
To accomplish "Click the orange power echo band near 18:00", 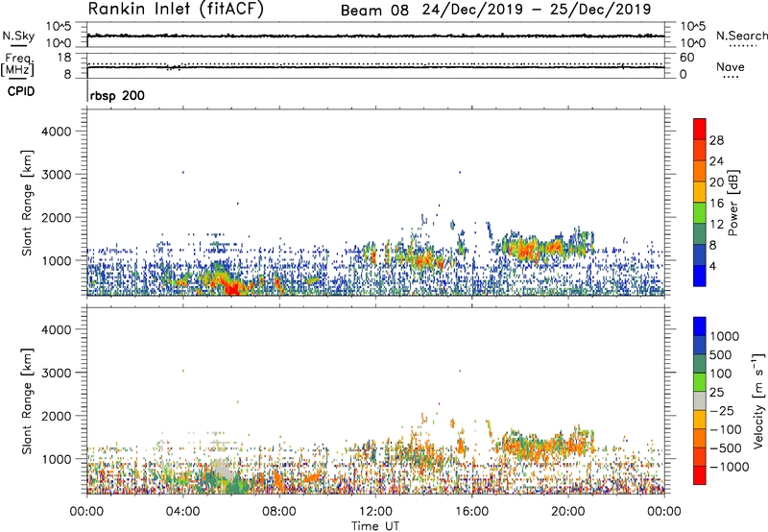I will [x=526, y=250].
